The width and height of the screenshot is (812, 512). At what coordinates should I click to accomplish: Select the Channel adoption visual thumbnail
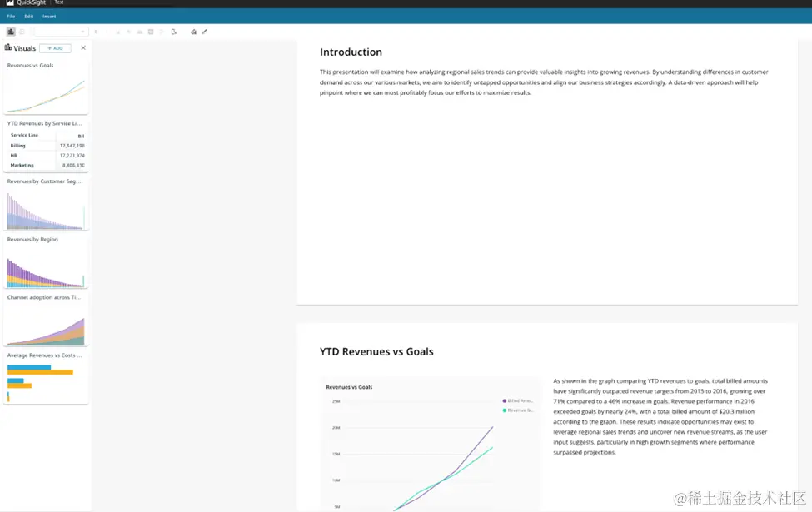46,320
